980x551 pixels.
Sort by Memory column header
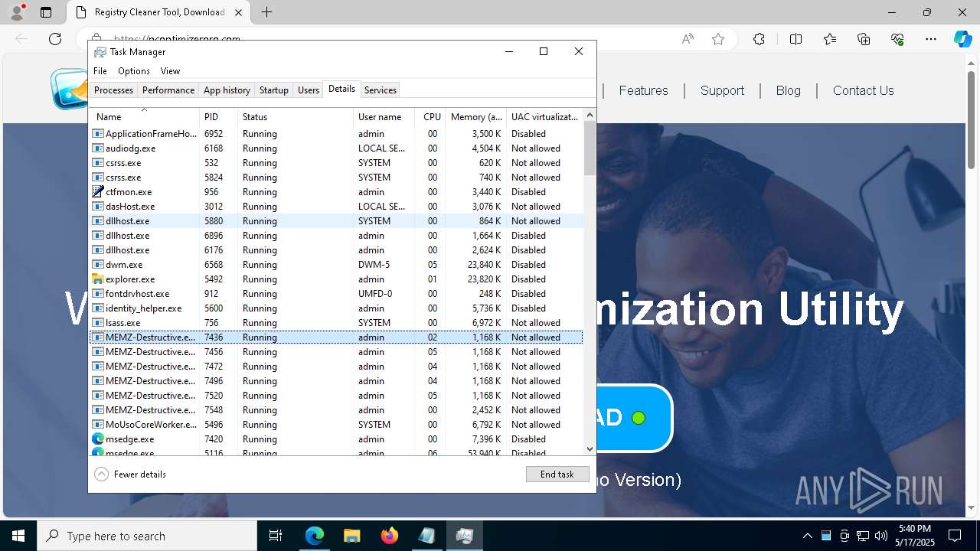click(476, 117)
